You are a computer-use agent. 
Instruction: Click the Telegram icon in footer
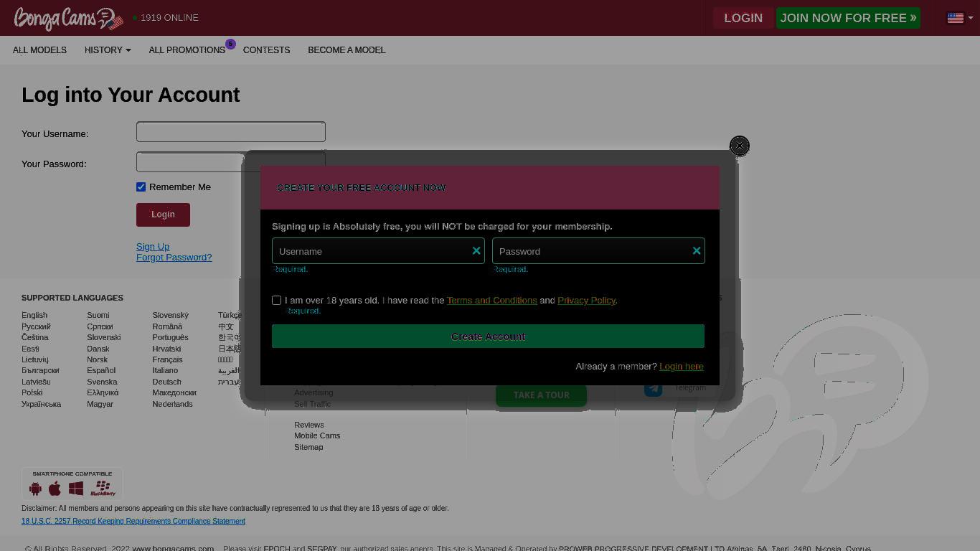[x=653, y=388]
